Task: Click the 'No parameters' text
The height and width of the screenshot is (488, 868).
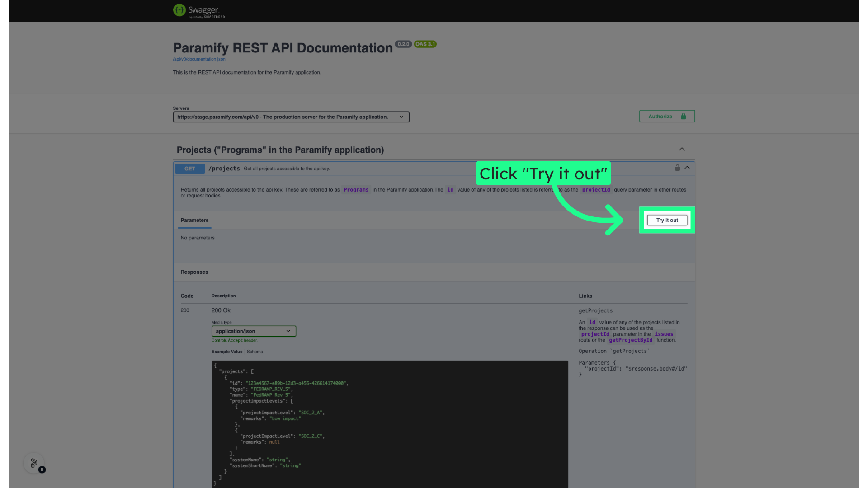Action: click(198, 238)
